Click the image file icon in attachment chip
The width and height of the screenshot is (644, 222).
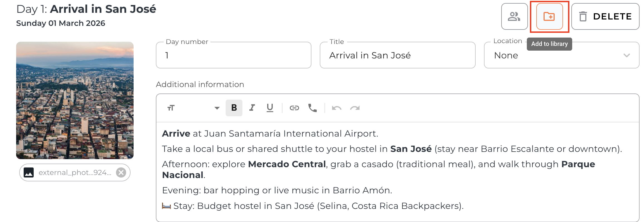click(29, 172)
